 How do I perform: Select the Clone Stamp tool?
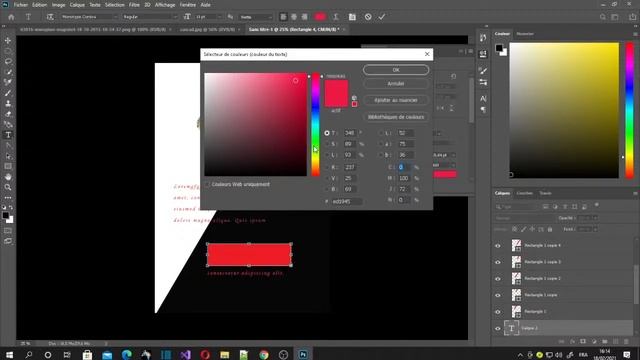(8, 104)
